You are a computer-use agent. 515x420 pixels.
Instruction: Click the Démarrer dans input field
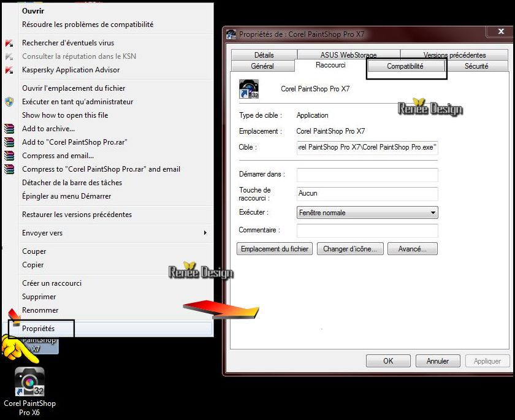pos(367,175)
